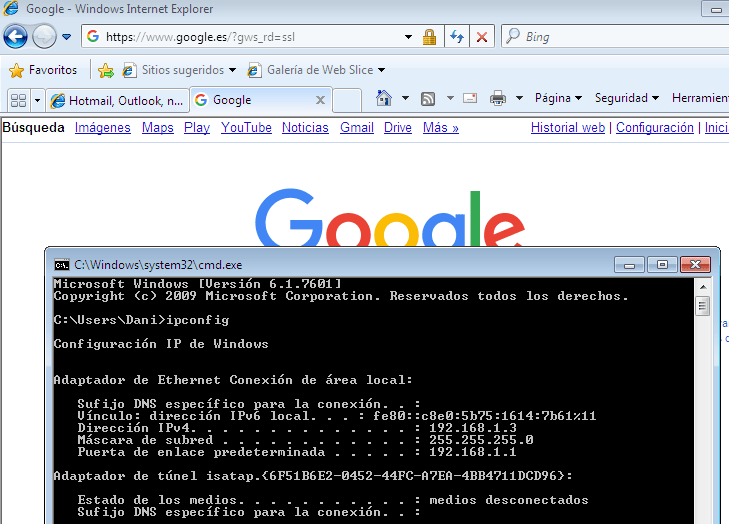
Task: Expand the address bar URL dropdown
Action: 408,37
